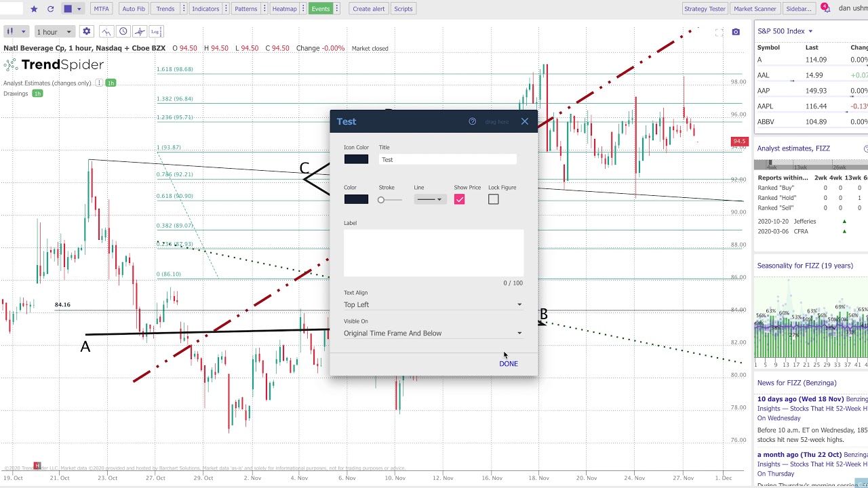The image size is (868, 488).
Task: Select ABBV row in watchlist
Action: (x=811, y=122)
